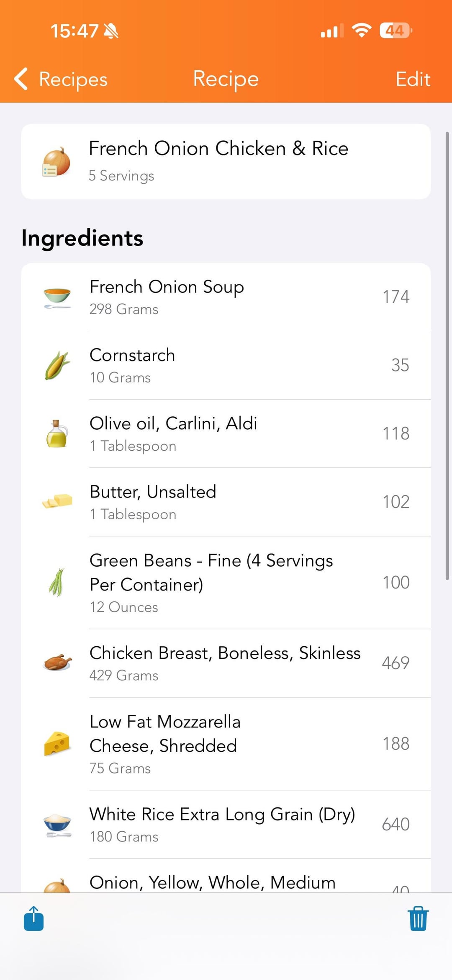452x980 pixels.
Task: Tap the mozzarella cheese wedge icon
Action: tap(57, 743)
